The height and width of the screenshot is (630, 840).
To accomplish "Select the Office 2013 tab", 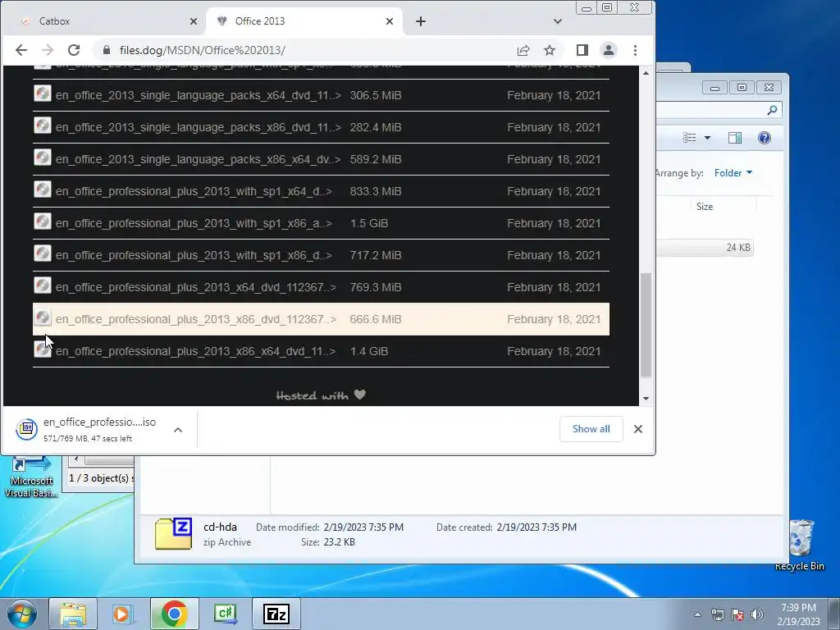I will point(304,21).
